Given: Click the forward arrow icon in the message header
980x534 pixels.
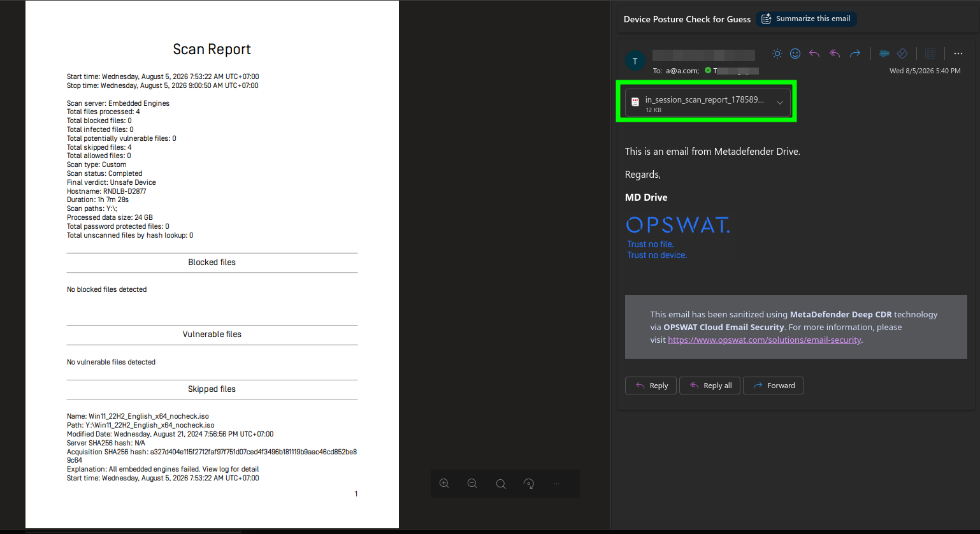Looking at the screenshot, I should coord(855,54).
